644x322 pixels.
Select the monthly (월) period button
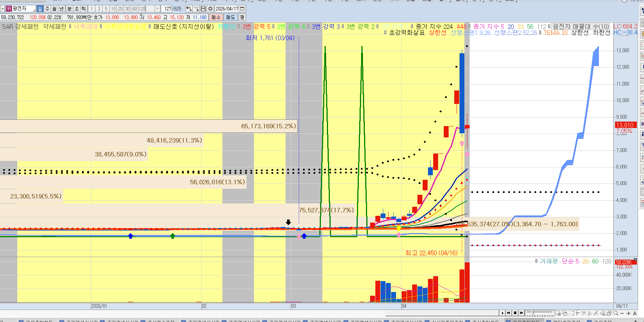(x=54, y=9)
